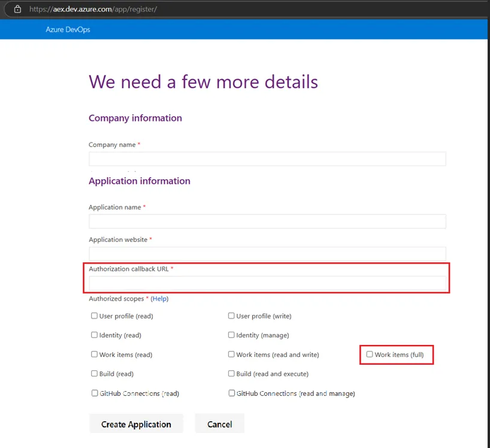Enable the User profile (read) scope

(94, 315)
